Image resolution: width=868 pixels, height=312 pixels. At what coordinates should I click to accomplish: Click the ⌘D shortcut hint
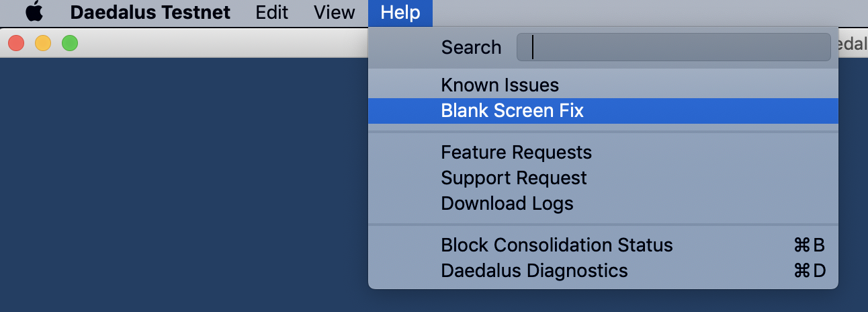click(x=809, y=271)
